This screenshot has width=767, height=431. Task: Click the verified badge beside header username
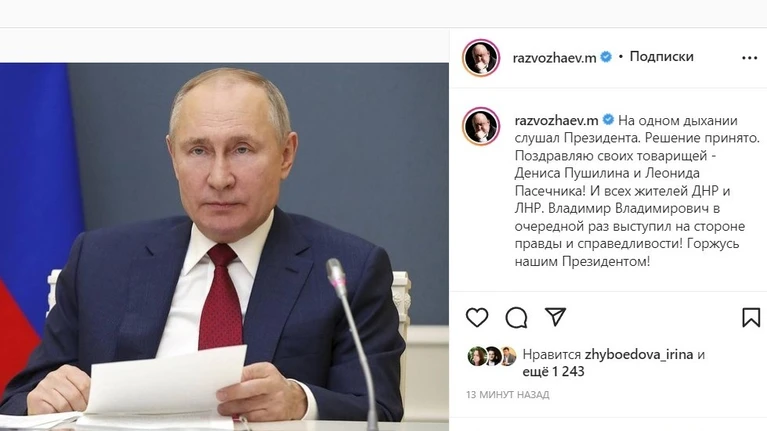point(606,57)
